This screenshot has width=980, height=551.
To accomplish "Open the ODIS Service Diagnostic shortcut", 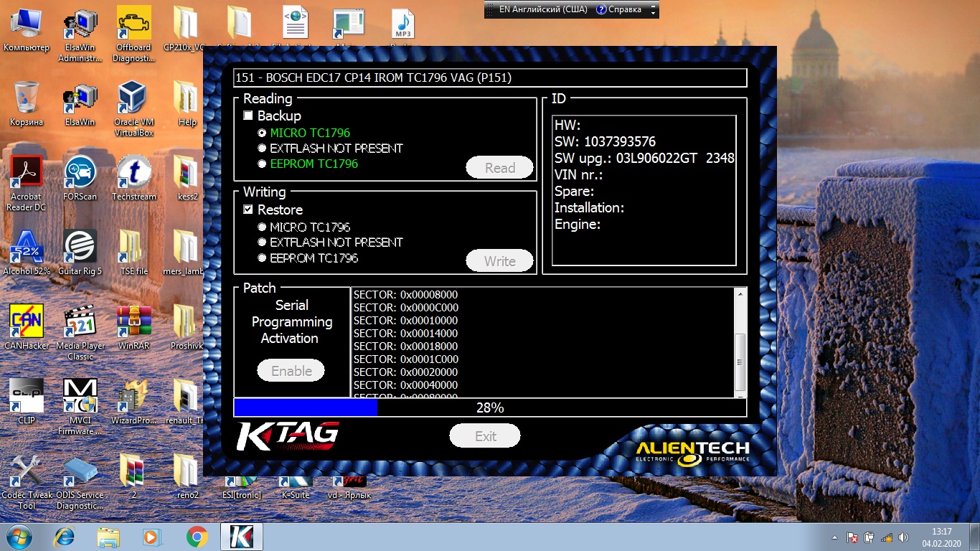I will 80,482.
